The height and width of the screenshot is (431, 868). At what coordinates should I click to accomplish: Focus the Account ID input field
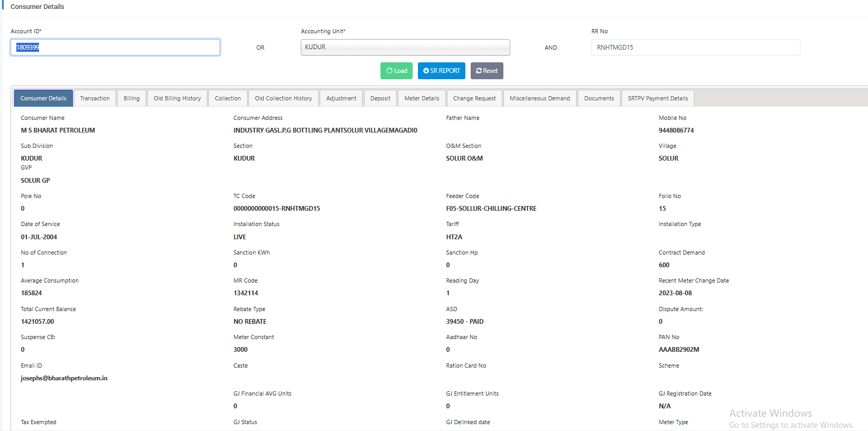[115, 47]
